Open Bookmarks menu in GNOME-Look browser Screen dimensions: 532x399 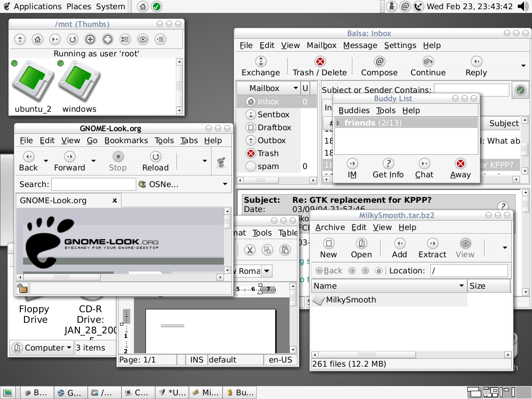126,140
